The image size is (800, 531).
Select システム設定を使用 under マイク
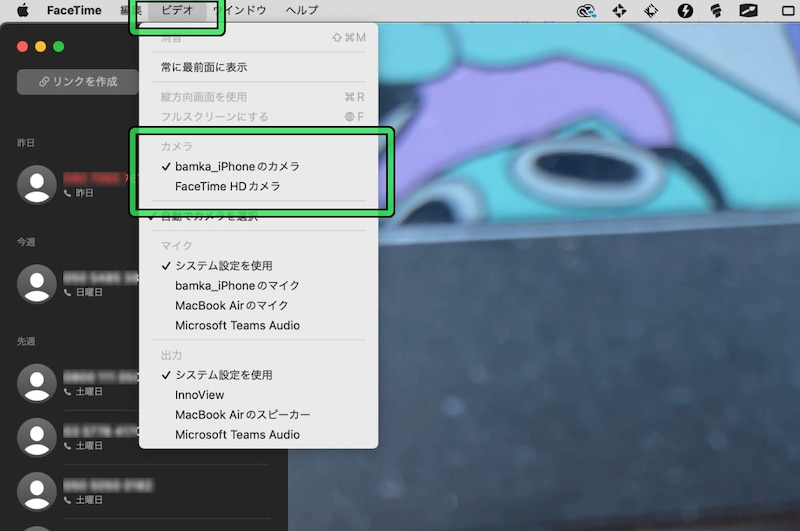[259, 266]
